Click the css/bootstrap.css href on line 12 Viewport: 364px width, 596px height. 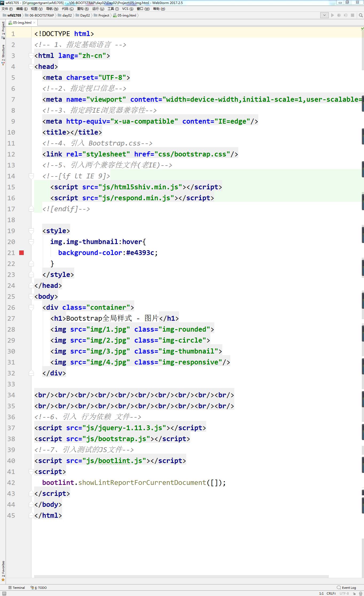(192, 154)
